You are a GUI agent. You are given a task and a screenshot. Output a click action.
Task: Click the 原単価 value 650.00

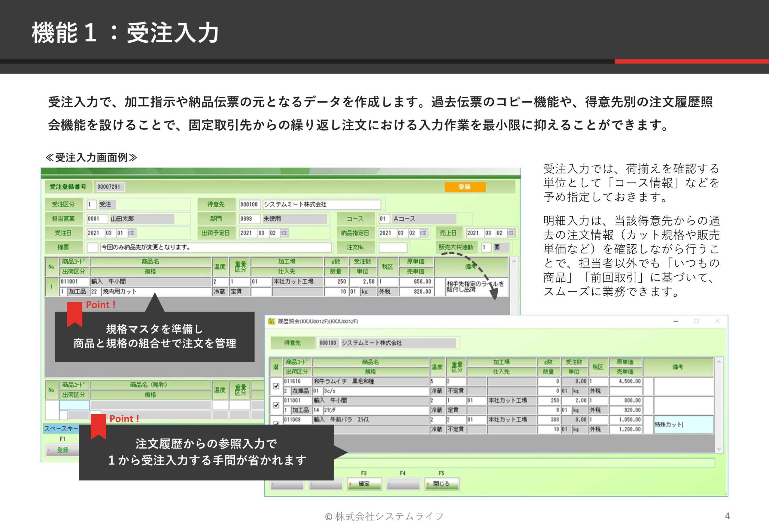[x=416, y=282]
